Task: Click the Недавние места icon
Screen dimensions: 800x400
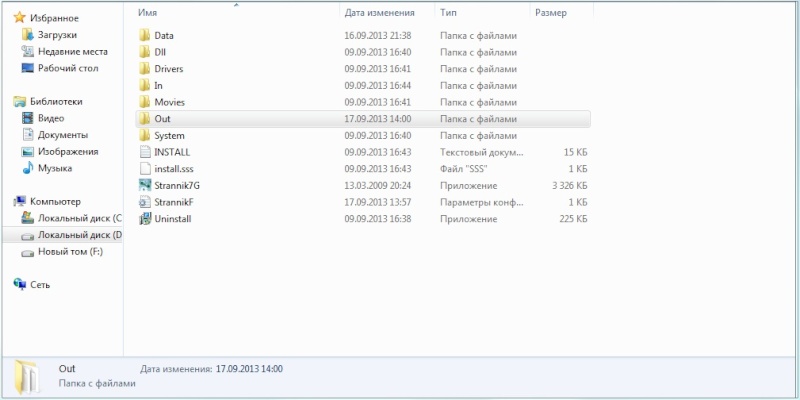Action: coord(28,52)
